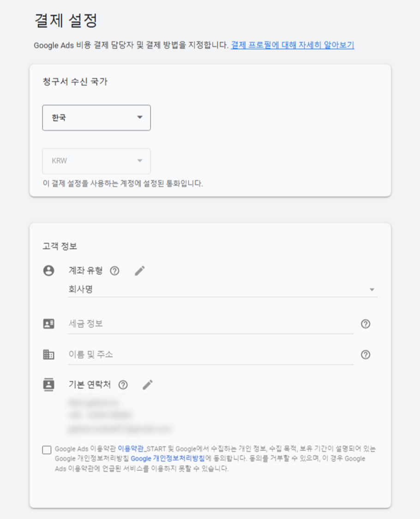Open the 한국 billing country dropdown
The height and width of the screenshot is (519, 420).
[x=96, y=118]
